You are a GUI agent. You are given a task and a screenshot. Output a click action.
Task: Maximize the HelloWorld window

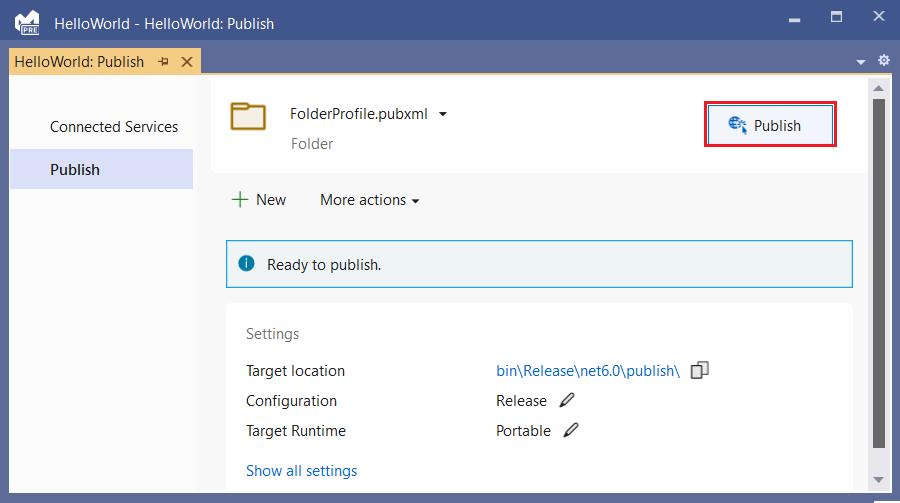(836, 17)
